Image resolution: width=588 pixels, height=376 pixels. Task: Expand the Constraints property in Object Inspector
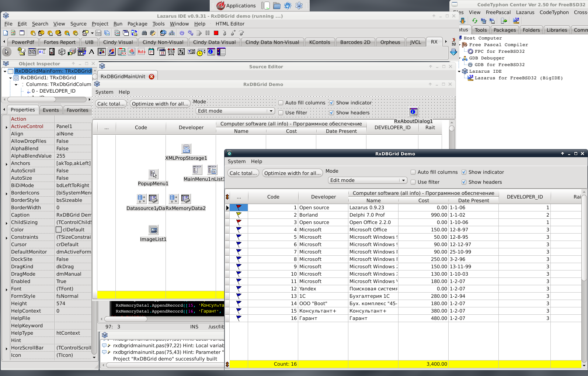(7, 237)
